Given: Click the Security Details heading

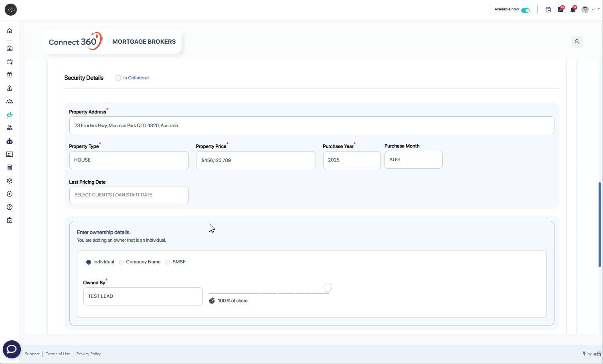Looking at the screenshot, I should point(84,78).
